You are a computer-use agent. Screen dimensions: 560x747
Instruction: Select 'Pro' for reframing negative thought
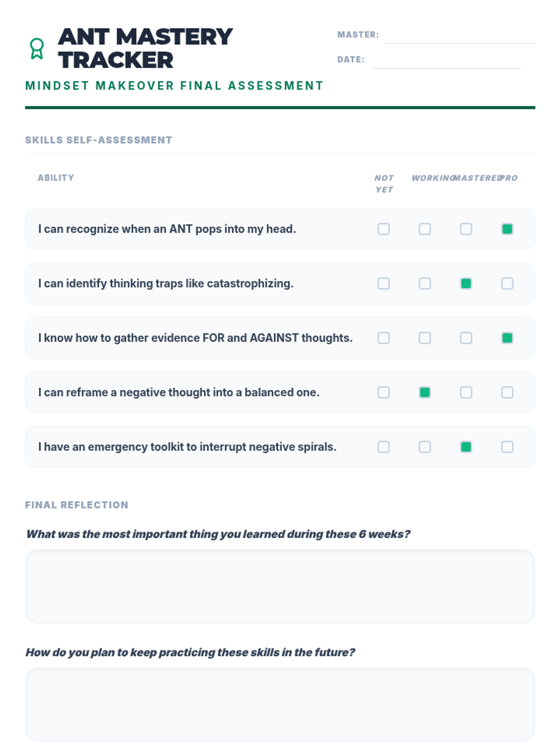point(507,392)
